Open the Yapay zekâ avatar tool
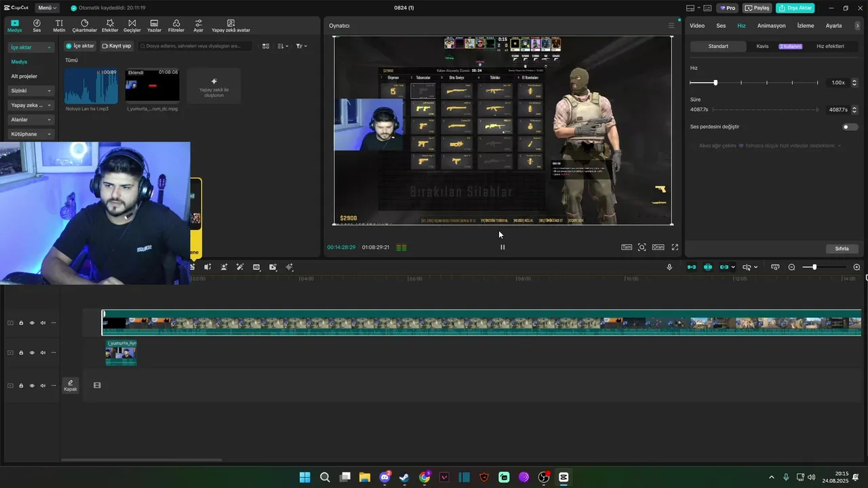Screen dimensions: 868x488 pos(231,26)
